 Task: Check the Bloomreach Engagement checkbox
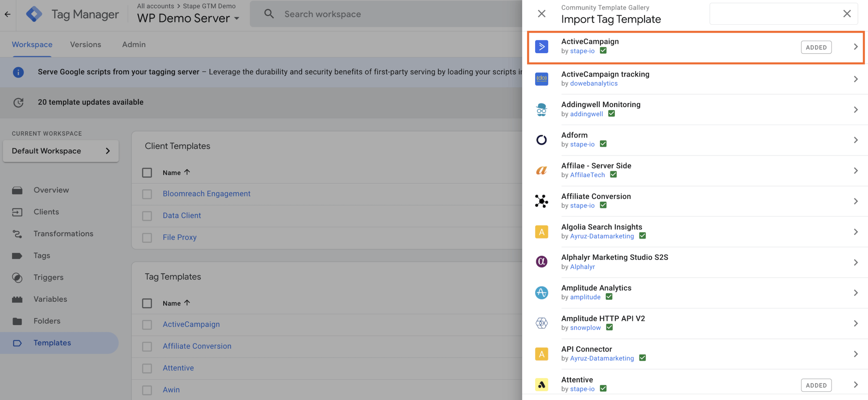pyautogui.click(x=147, y=194)
